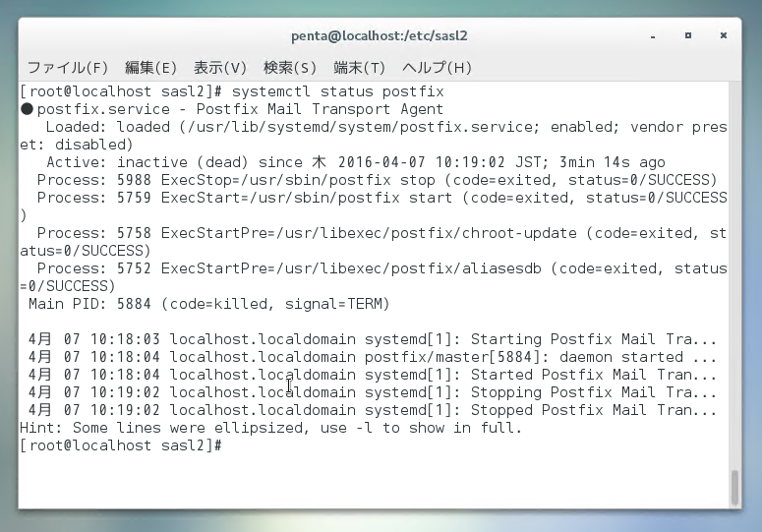The width and height of the screenshot is (762, 532).
Task: Click the postfix.service status bullet dot
Action: coord(27,109)
